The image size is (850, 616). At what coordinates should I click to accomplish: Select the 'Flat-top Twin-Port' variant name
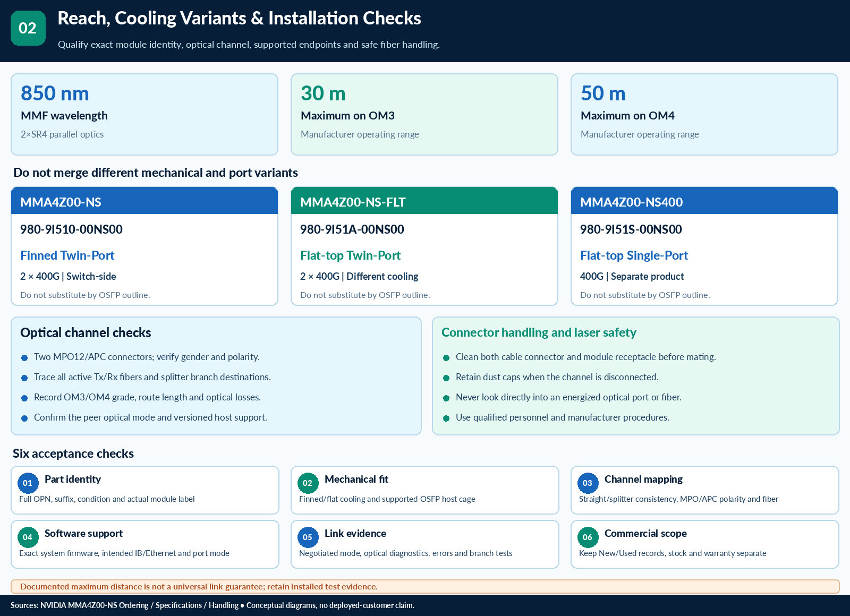[350, 255]
